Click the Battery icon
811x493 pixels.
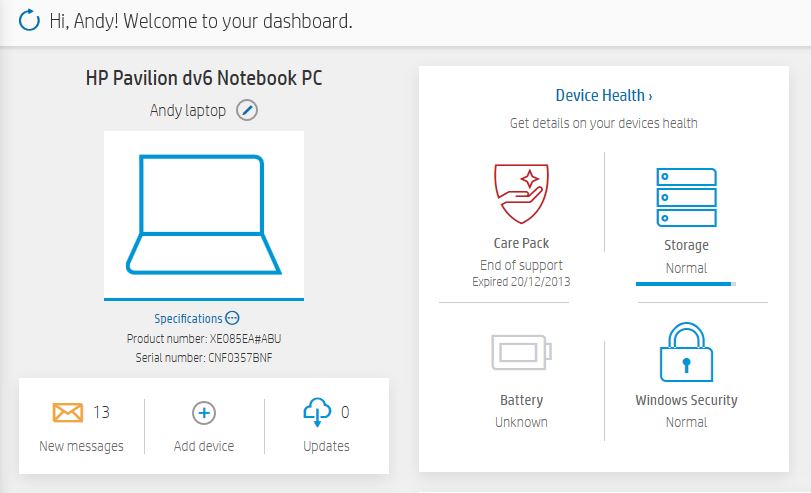point(521,352)
